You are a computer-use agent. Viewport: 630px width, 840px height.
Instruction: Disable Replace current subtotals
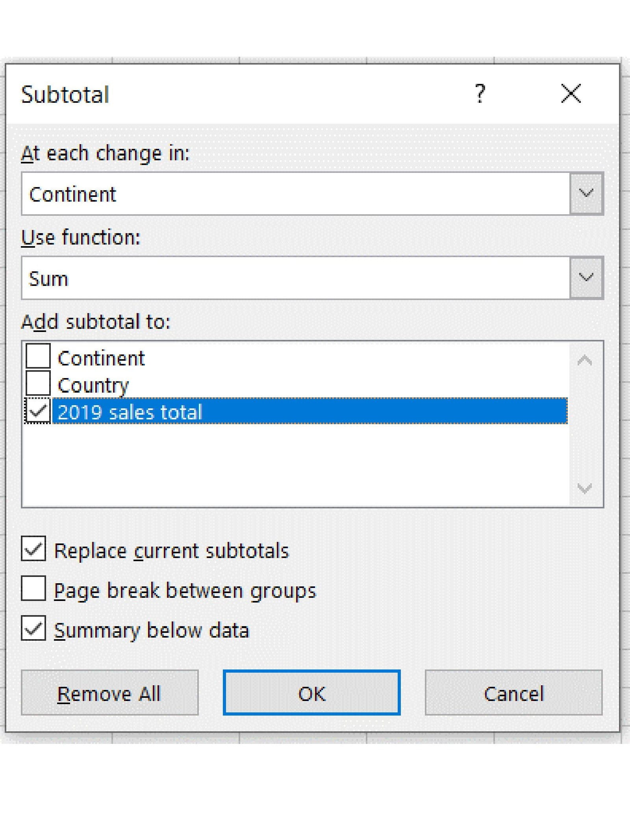click(x=33, y=548)
